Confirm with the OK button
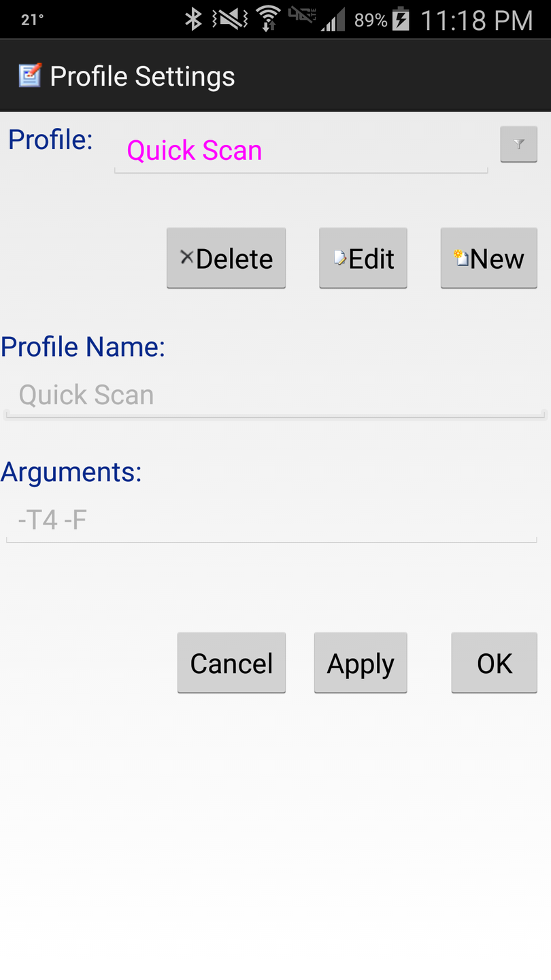Image resolution: width=551 pixels, height=980 pixels. [x=494, y=664]
